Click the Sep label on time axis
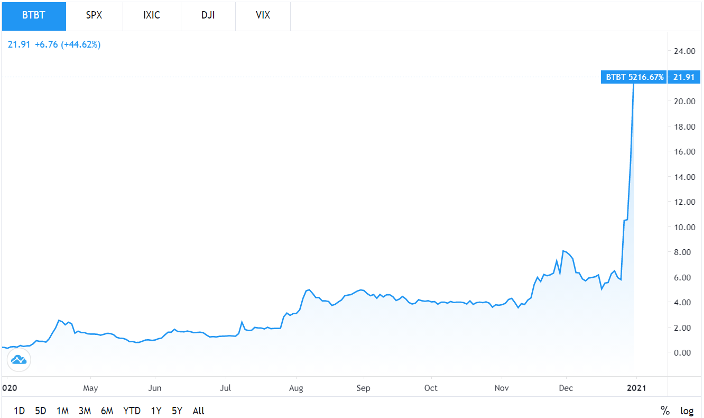Screen dimensions: 704x418 (x=363, y=388)
